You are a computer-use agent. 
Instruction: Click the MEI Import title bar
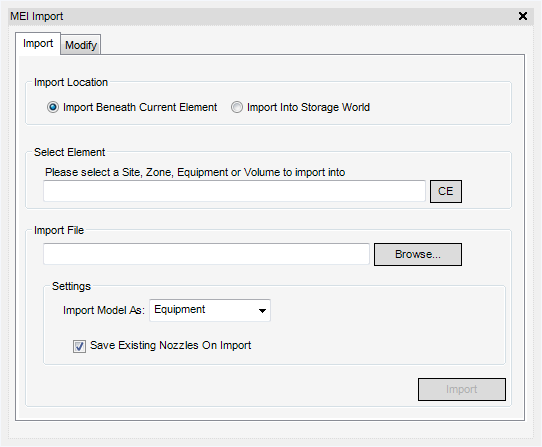(263, 16)
